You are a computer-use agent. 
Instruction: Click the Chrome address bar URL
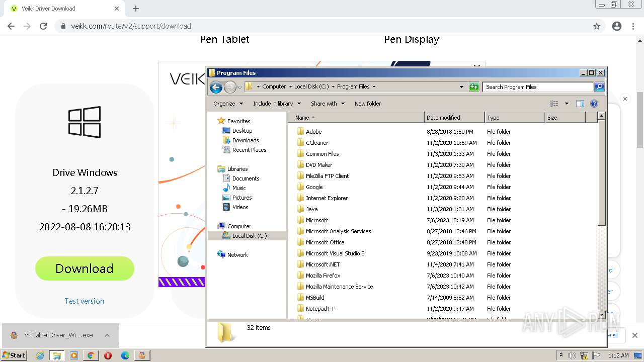tap(131, 26)
